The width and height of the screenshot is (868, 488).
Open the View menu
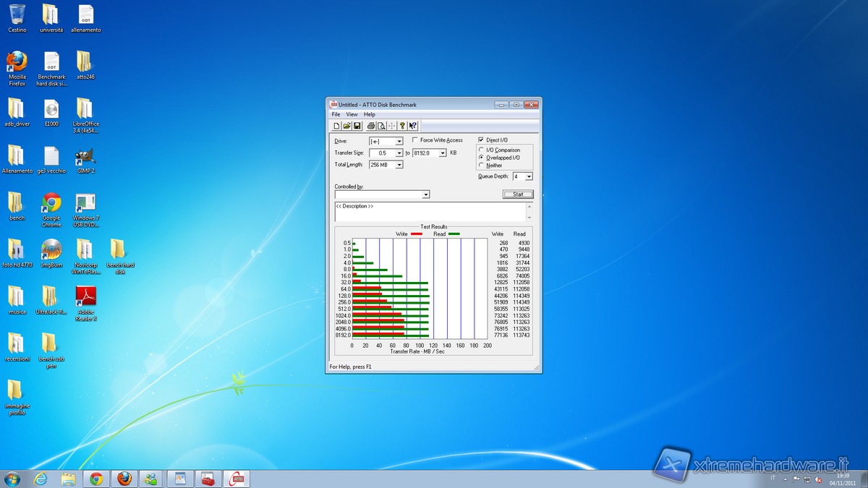352,114
